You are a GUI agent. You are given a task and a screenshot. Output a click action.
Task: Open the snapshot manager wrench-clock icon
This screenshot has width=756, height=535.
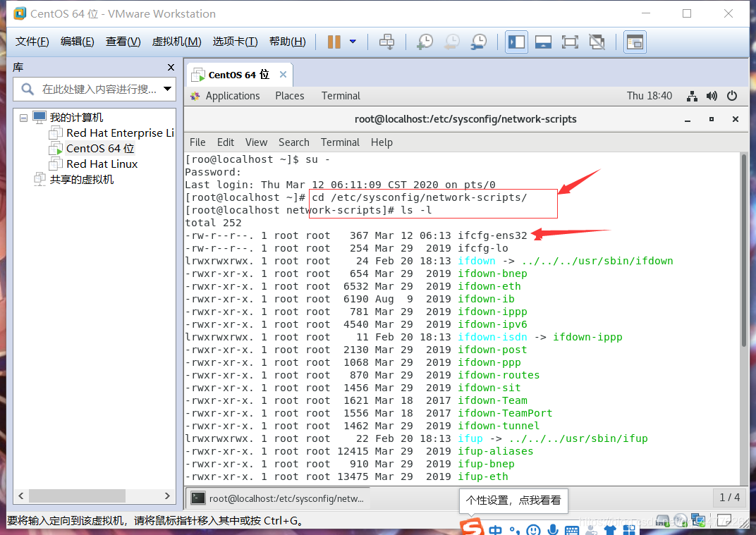tap(479, 42)
